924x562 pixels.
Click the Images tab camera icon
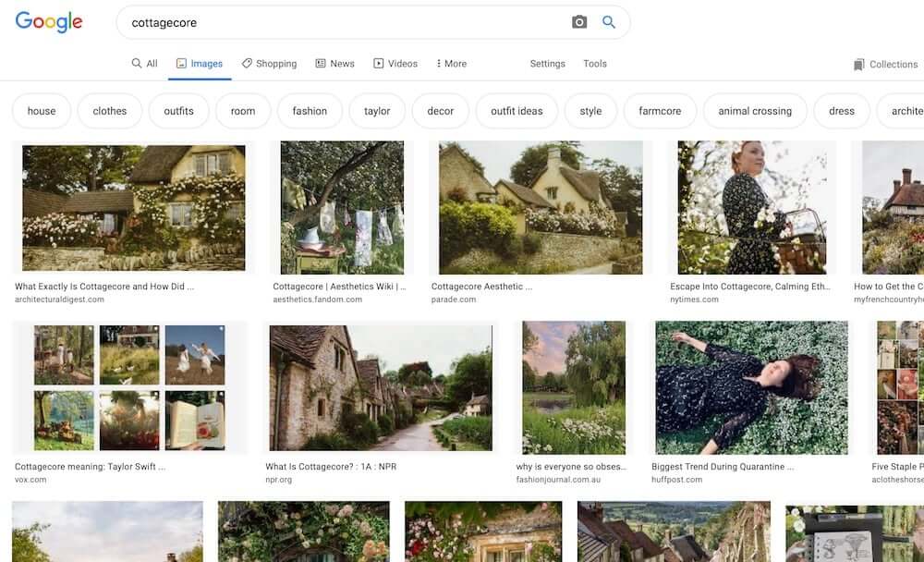[179, 63]
